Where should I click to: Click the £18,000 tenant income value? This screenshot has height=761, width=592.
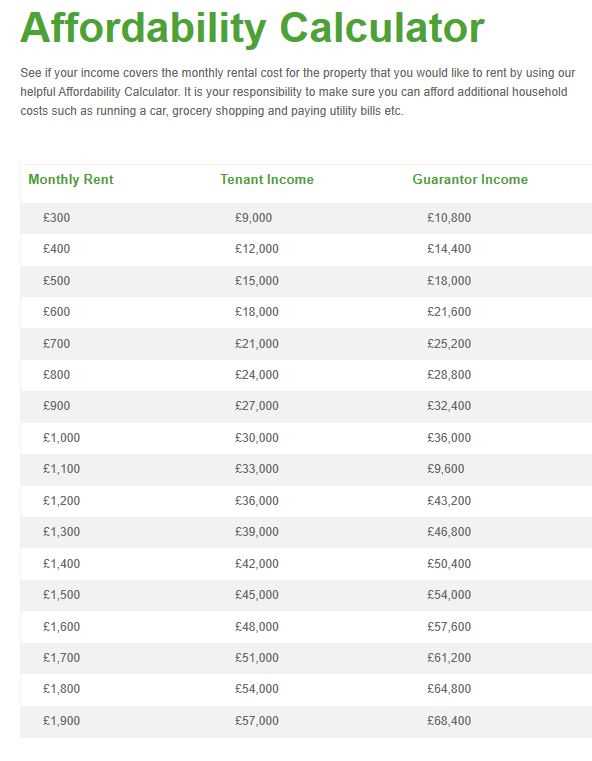pos(257,312)
